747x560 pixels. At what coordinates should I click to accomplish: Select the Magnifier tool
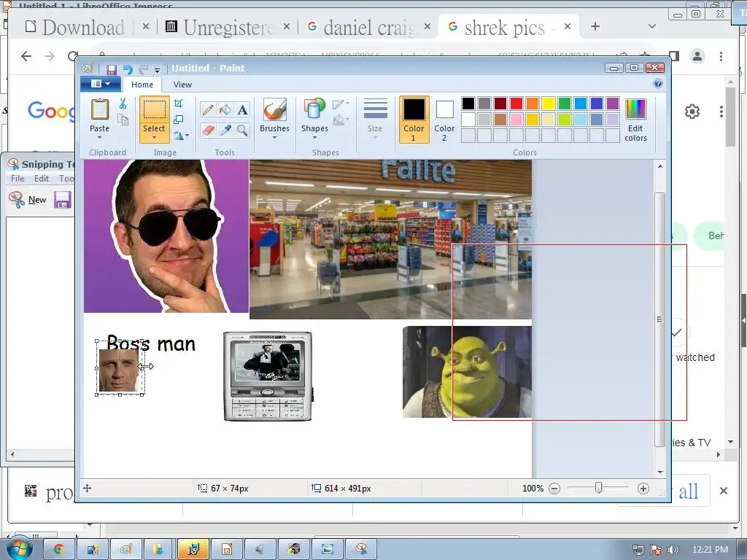pyautogui.click(x=242, y=130)
